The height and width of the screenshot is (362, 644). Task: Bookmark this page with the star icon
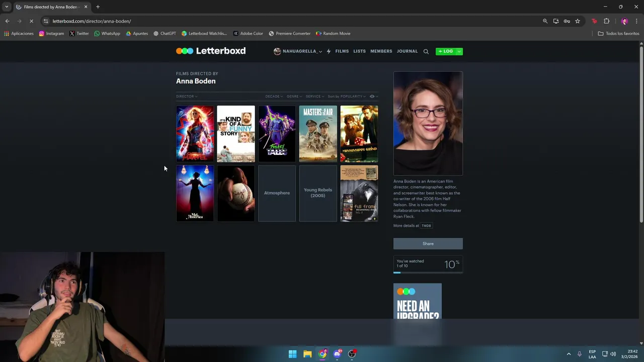tap(578, 21)
